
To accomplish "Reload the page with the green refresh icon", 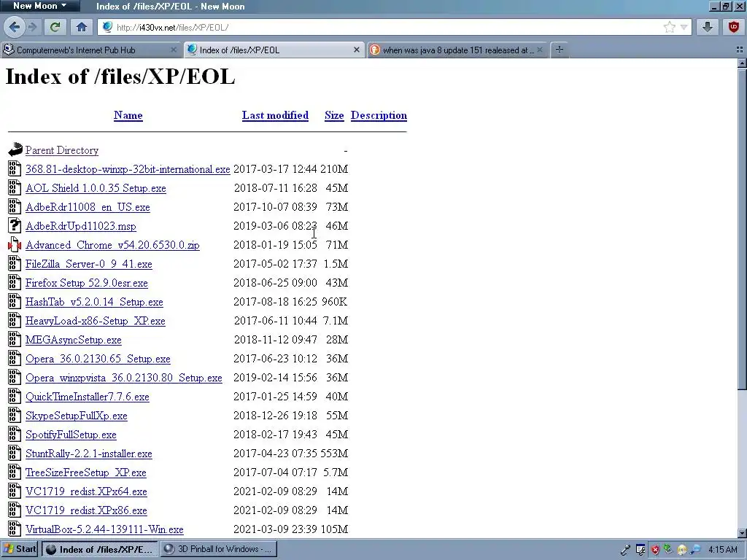I will coord(55,27).
